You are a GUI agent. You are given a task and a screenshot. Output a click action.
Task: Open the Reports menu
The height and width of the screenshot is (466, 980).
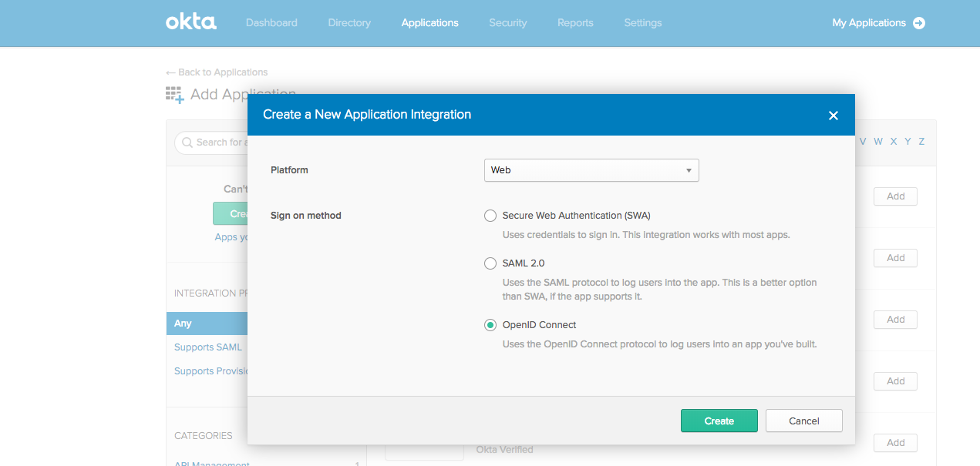[x=575, y=23]
